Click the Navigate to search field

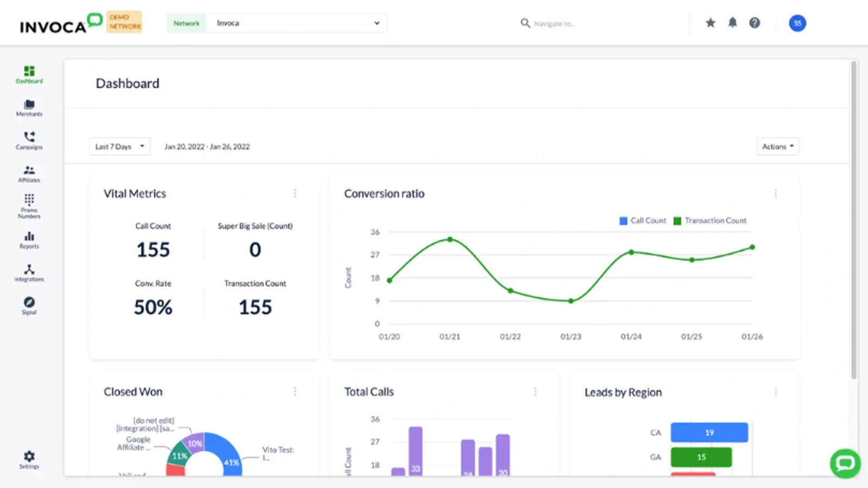click(554, 24)
